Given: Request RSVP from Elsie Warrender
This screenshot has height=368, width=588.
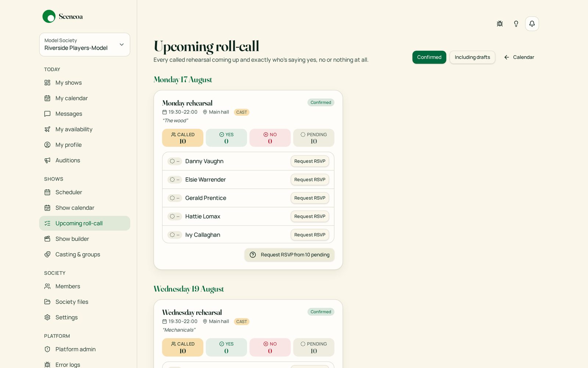Looking at the screenshot, I should tap(310, 180).
